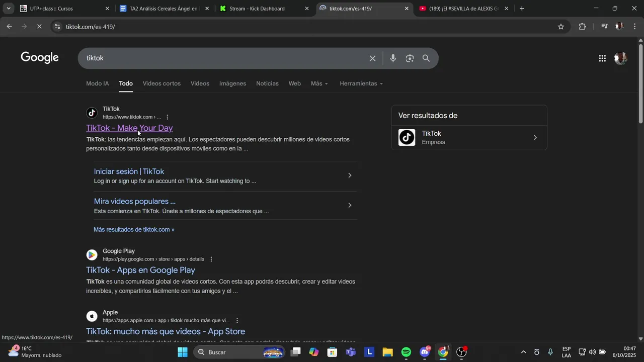Open more options for TikTok result
Image resolution: width=644 pixels, height=362 pixels.
click(x=168, y=117)
